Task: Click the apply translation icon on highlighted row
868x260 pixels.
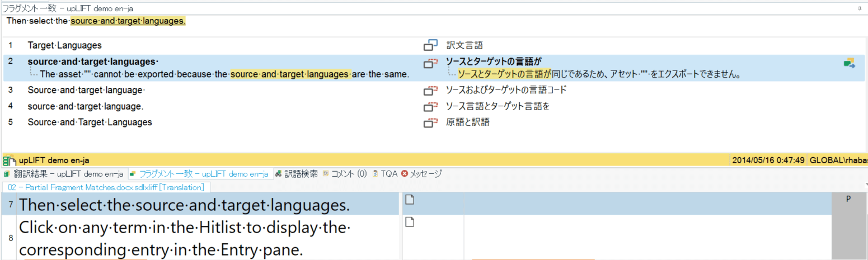Action: point(850,63)
